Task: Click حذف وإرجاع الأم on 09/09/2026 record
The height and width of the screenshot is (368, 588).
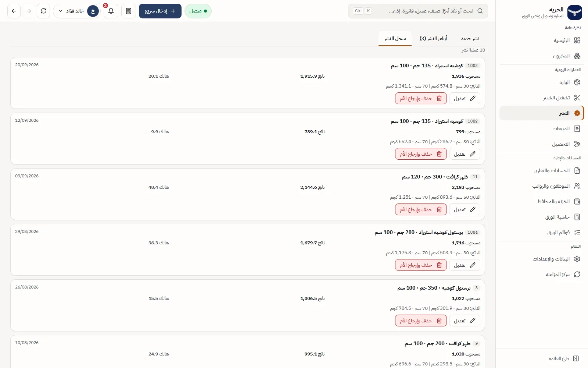Action: click(421, 209)
